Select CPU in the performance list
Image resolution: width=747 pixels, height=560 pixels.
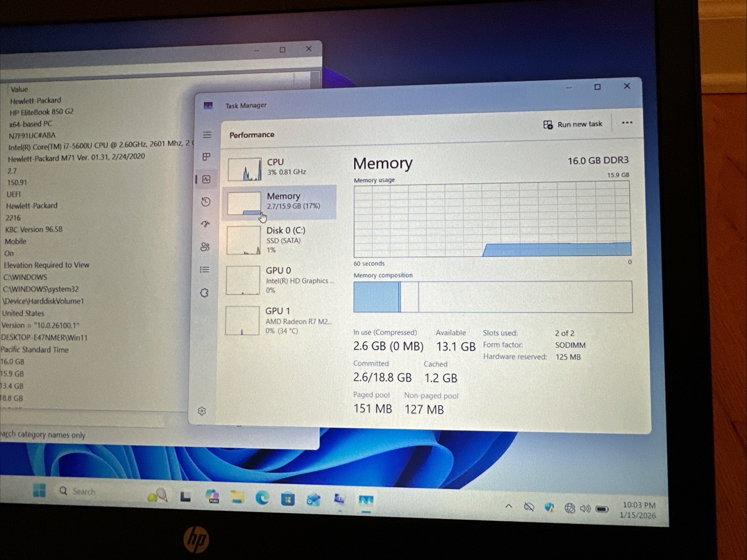point(280,168)
